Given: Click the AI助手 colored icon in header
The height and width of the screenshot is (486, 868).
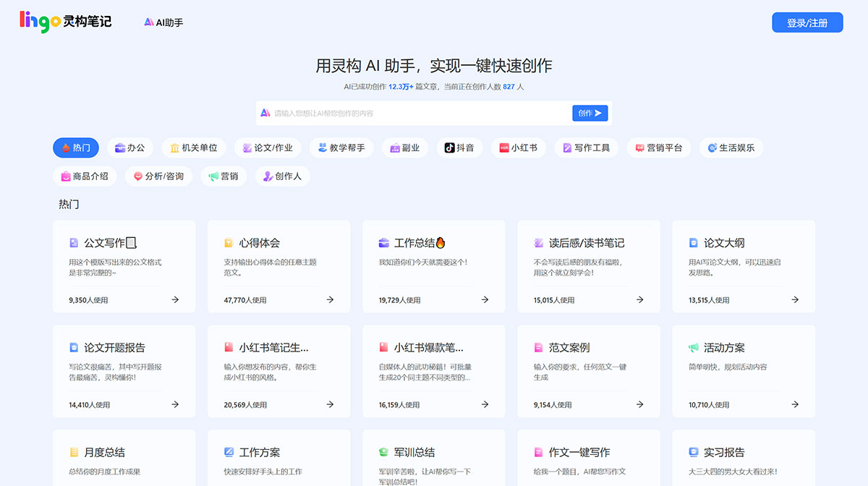Looking at the screenshot, I should 149,22.
